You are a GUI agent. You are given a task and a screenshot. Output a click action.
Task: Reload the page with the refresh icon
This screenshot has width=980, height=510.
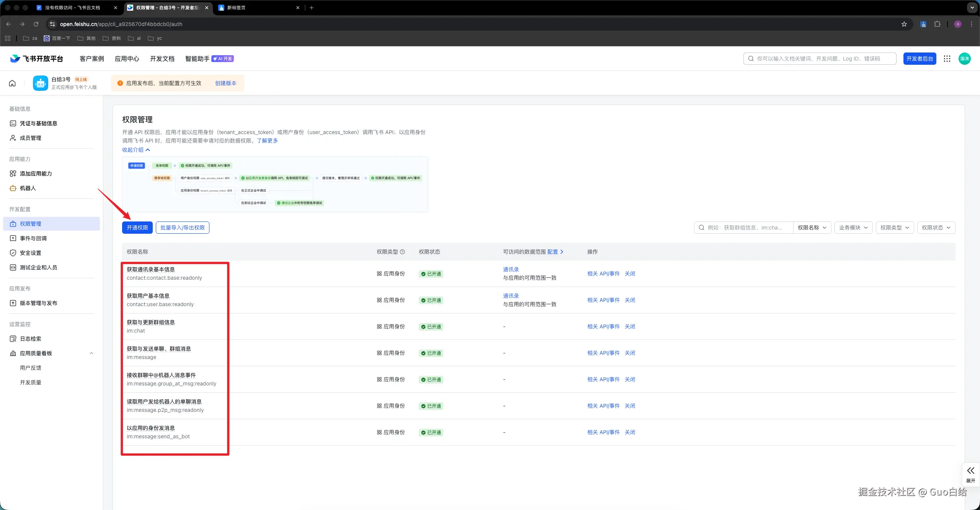coord(36,24)
